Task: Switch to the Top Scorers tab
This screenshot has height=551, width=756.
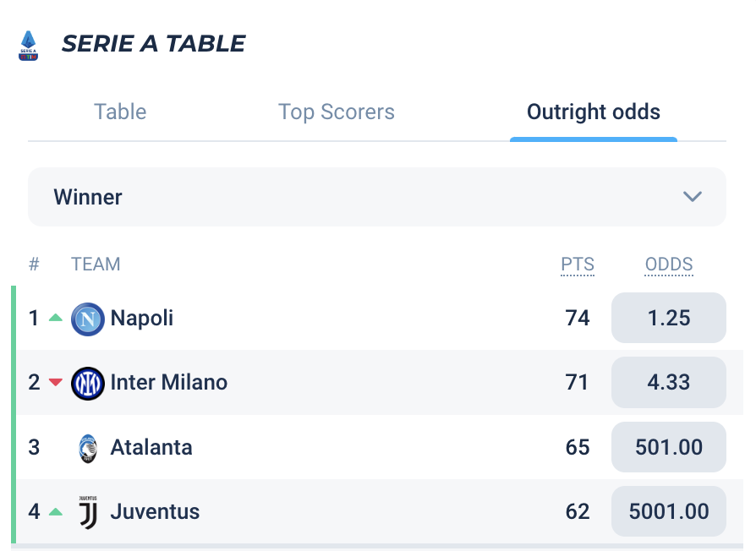Action: pyautogui.click(x=337, y=112)
